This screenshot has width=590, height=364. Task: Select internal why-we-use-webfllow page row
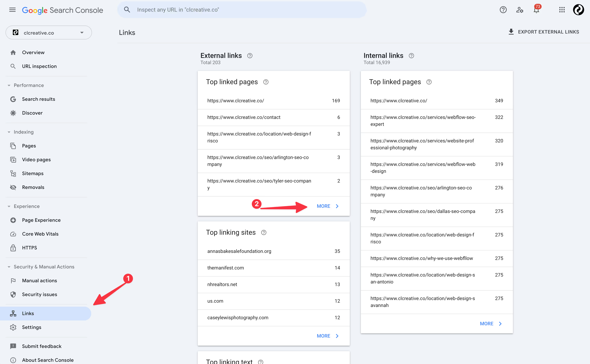pos(437,258)
